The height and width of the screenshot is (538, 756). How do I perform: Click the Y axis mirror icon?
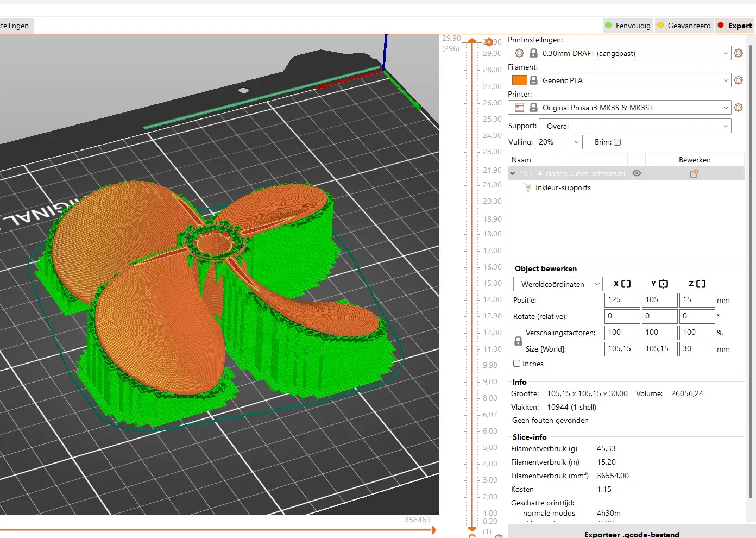tap(663, 284)
